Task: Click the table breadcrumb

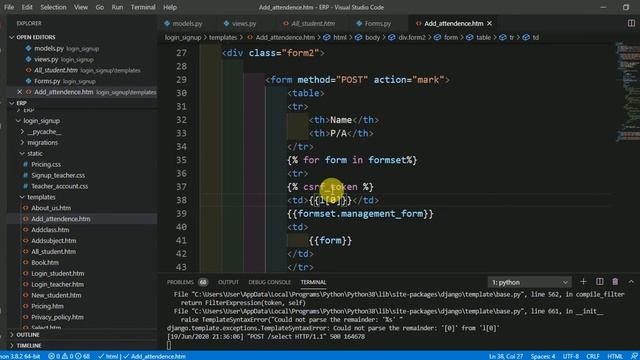Action: [483, 38]
